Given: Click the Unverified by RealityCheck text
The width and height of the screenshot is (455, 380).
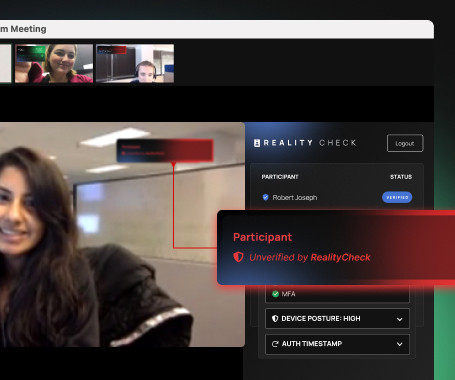Looking at the screenshot, I should (x=310, y=257).
